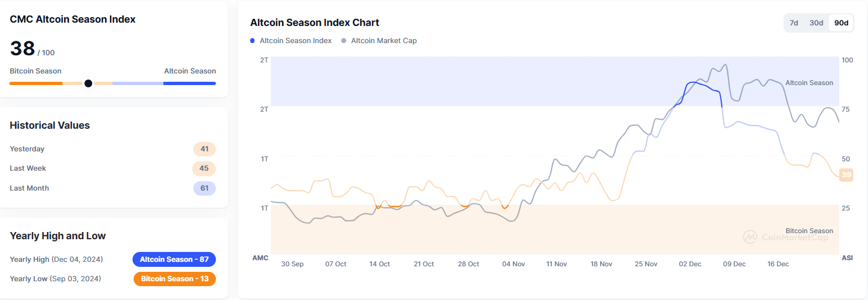Click the Altcoin Season - 87 badge

click(174, 259)
